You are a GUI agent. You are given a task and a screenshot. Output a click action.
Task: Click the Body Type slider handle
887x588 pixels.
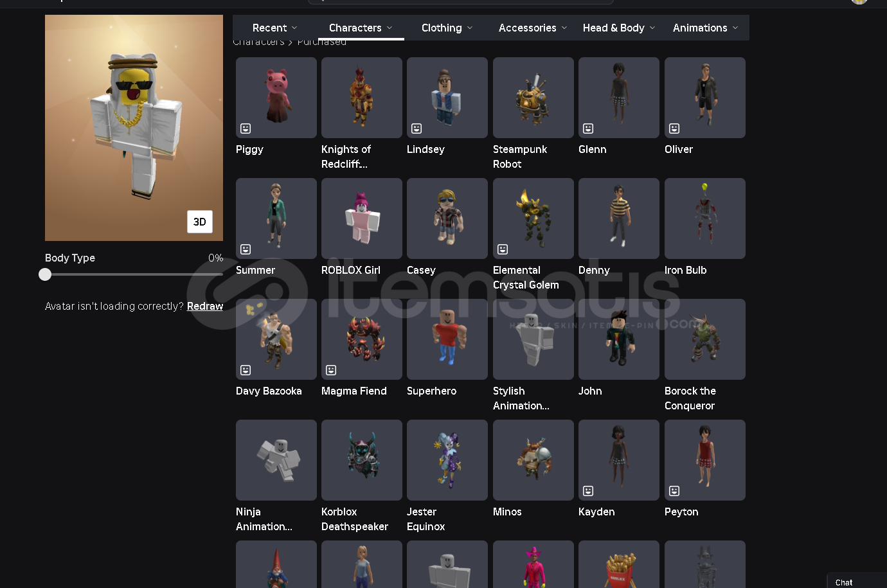[x=45, y=274]
